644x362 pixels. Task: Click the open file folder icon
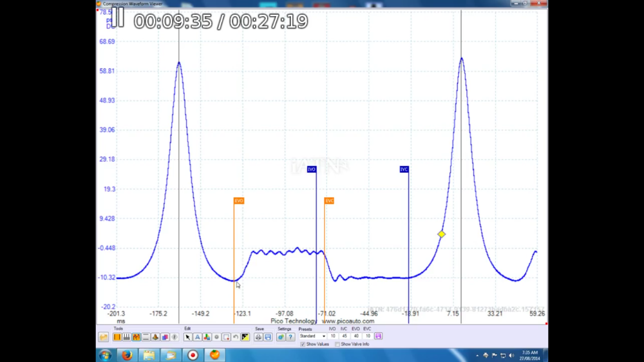coord(103,337)
